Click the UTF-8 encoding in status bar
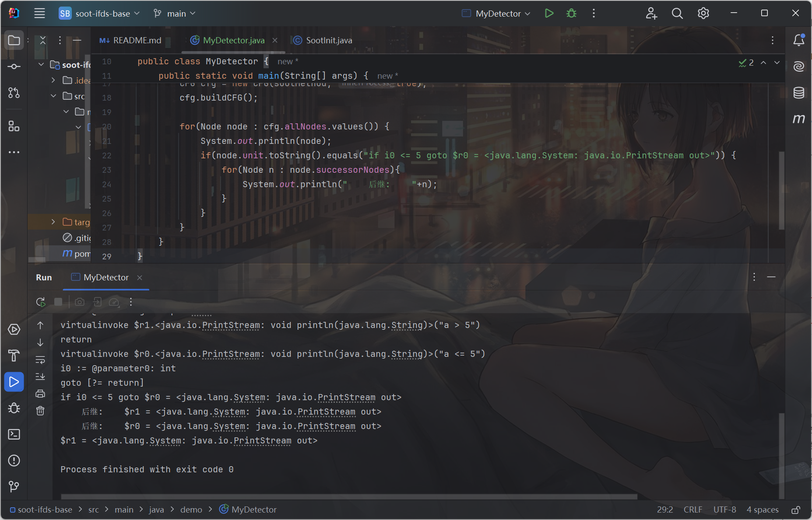The height and width of the screenshot is (520, 812). [724, 510]
